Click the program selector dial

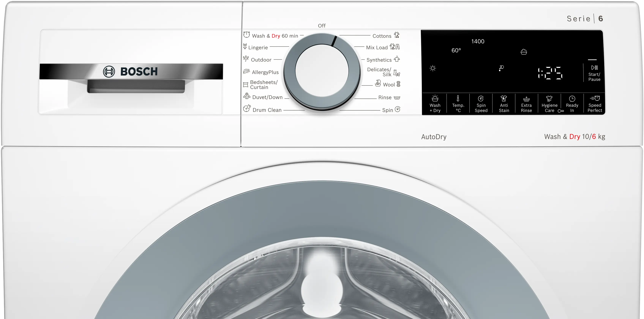[x=322, y=71]
